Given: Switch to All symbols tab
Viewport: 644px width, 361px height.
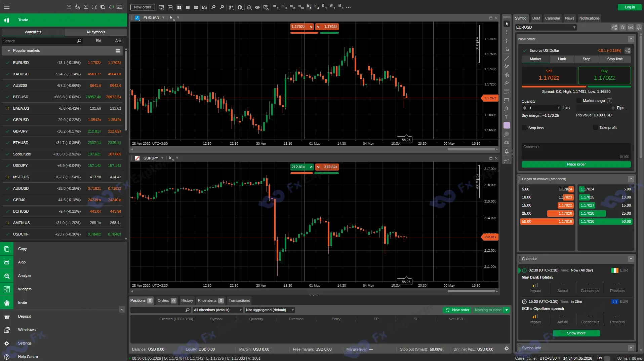Looking at the screenshot, I should coord(95,32).
